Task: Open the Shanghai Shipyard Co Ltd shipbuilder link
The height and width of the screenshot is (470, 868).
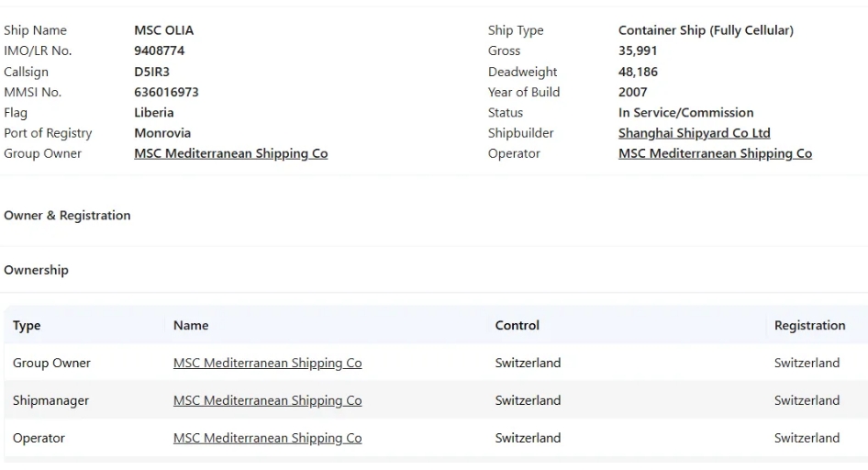Action: (x=695, y=133)
